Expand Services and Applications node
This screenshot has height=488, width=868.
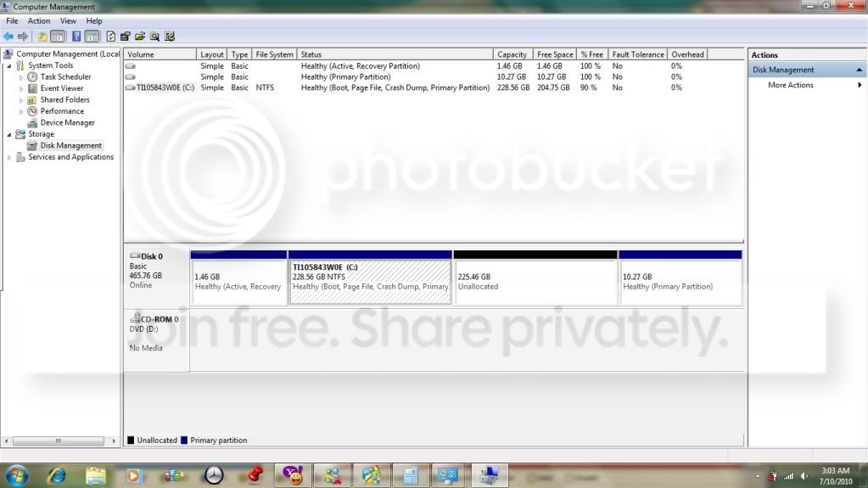(8, 157)
